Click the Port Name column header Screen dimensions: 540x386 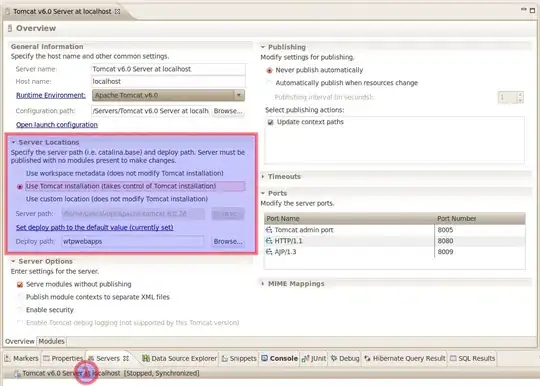pyautogui.click(x=349, y=219)
